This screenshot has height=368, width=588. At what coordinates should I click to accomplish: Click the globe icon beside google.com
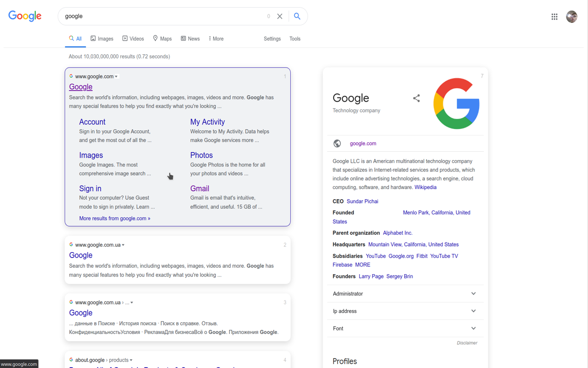pos(337,144)
